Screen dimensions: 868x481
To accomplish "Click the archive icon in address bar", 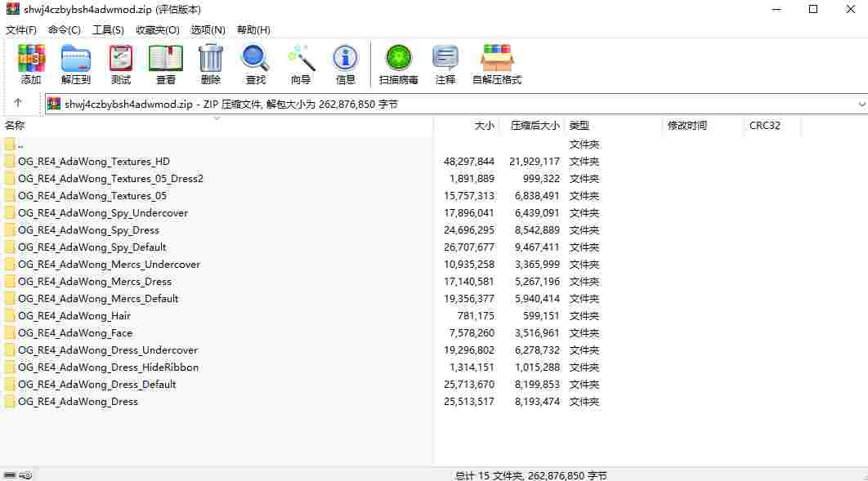I will click(x=54, y=104).
